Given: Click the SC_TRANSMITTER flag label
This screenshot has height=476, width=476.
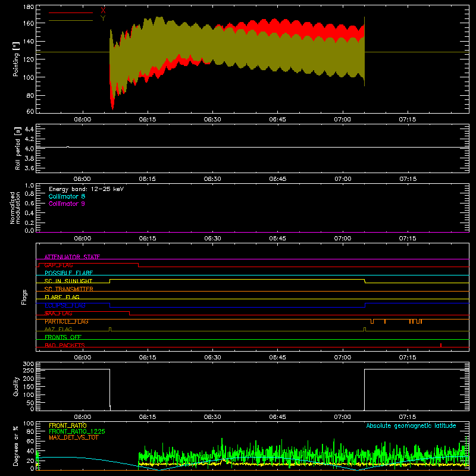Looking at the screenshot, I should pos(69,289).
